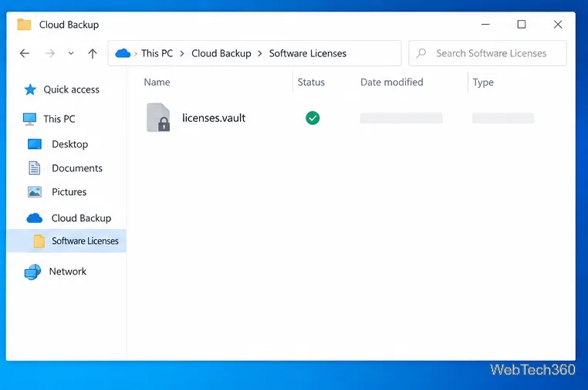Click the Search Software Licenses field
Screen dimensions: 588x390
(x=488, y=53)
